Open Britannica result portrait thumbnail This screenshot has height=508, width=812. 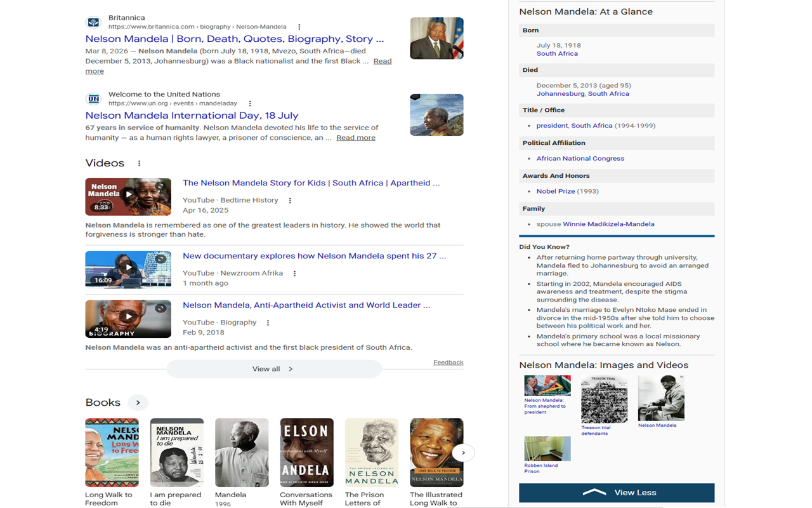coord(436,38)
